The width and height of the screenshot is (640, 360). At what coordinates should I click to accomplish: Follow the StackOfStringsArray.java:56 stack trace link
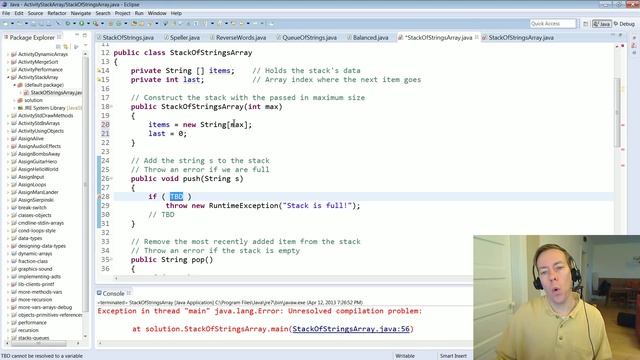351,329
